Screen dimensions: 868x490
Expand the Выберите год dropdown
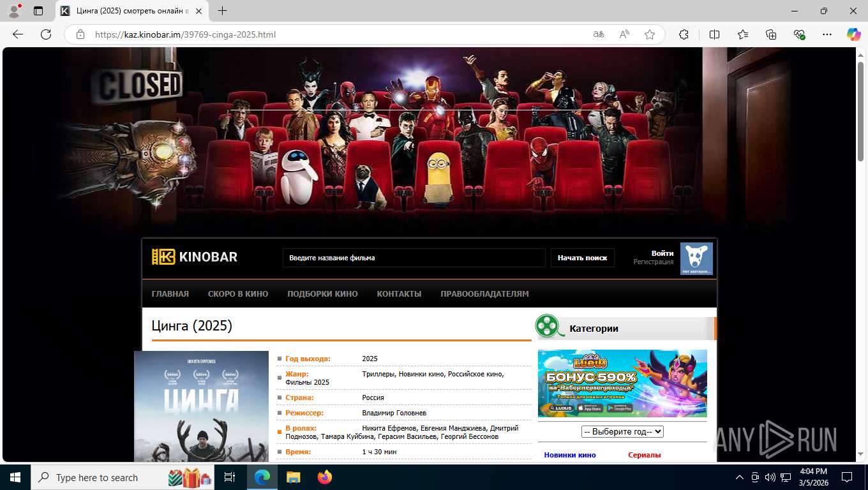coord(622,431)
